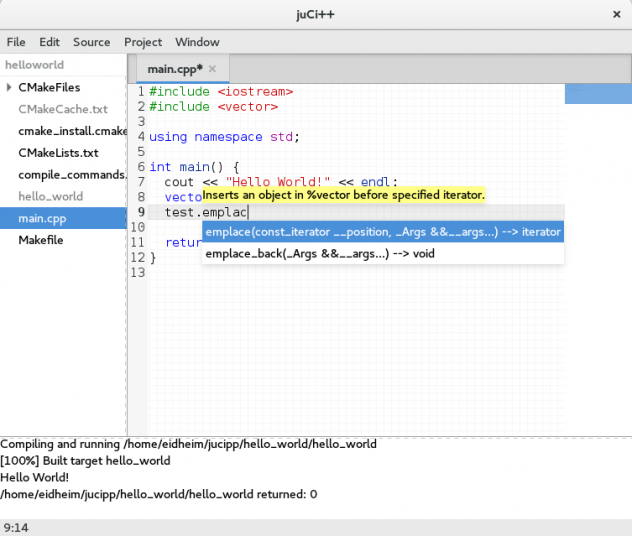Close the juCi++ window
The height and width of the screenshot is (536, 632).
click(x=615, y=15)
